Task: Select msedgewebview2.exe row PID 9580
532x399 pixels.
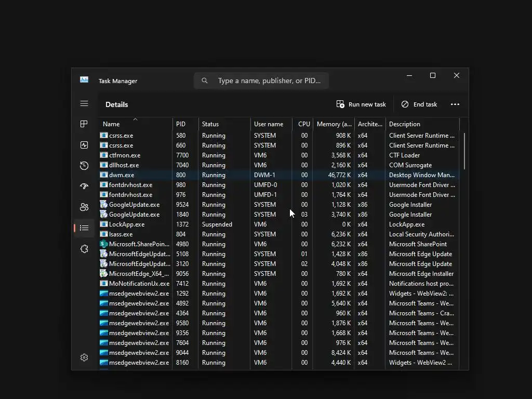Action: point(279,323)
